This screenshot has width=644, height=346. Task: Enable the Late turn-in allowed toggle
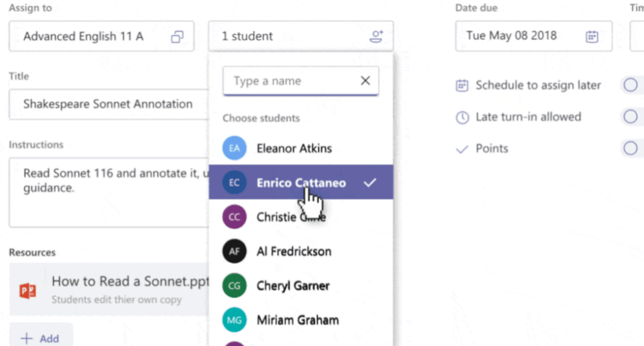pyautogui.click(x=631, y=117)
